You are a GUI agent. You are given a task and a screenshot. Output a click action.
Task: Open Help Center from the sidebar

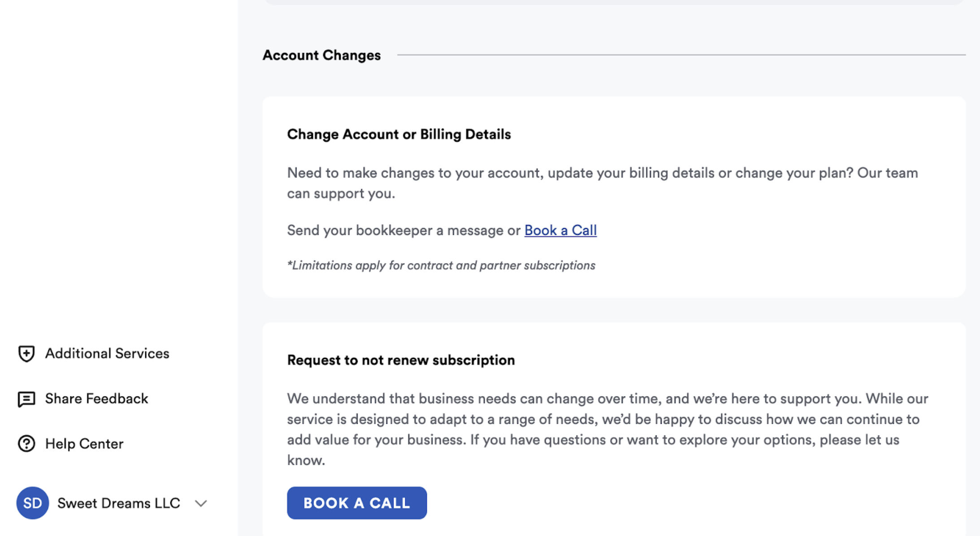(x=84, y=444)
